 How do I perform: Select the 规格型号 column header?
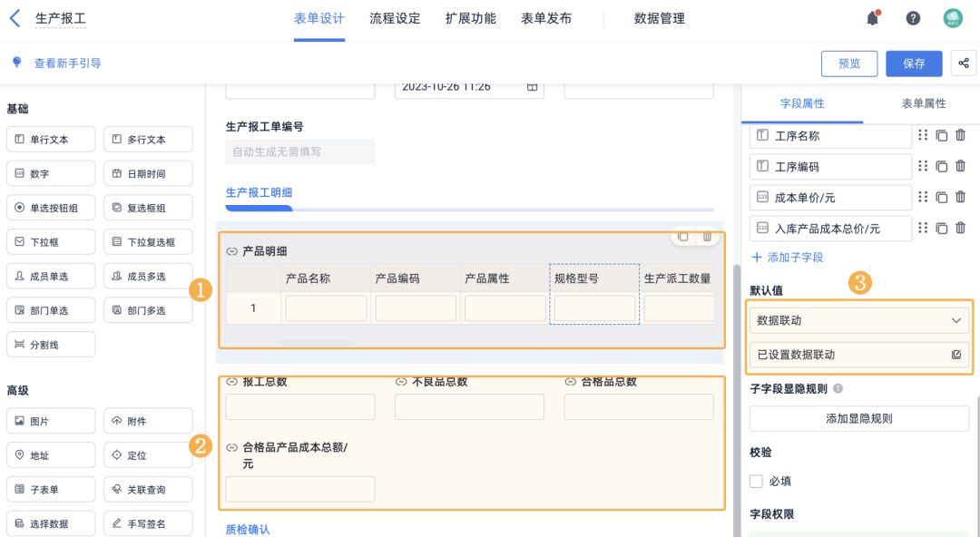coord(594,278)
